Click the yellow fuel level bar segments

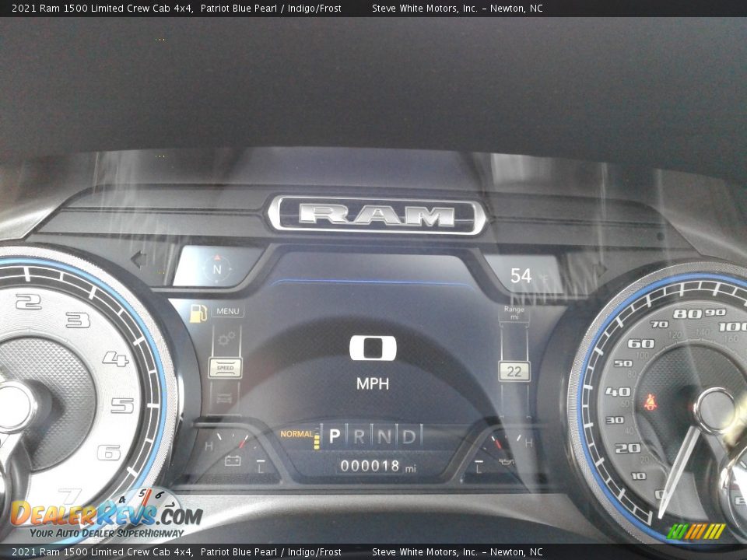tap(317, 440)
